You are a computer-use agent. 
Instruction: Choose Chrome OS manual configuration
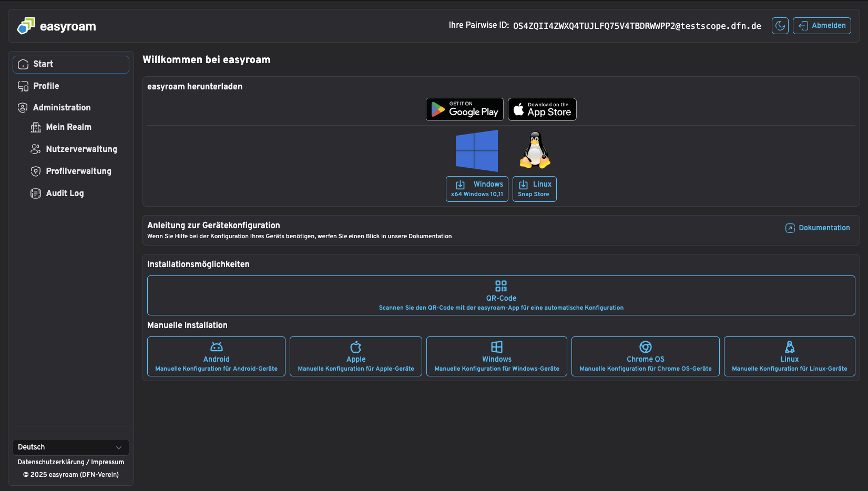[x=645, y=356]
